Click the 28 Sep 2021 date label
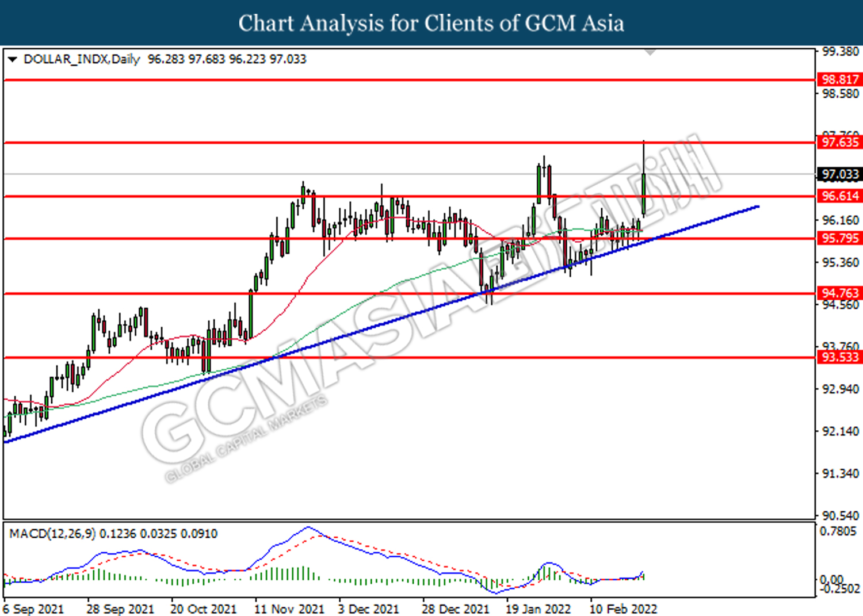The width and height of the screenshot is (863, 616). [120, 609]
